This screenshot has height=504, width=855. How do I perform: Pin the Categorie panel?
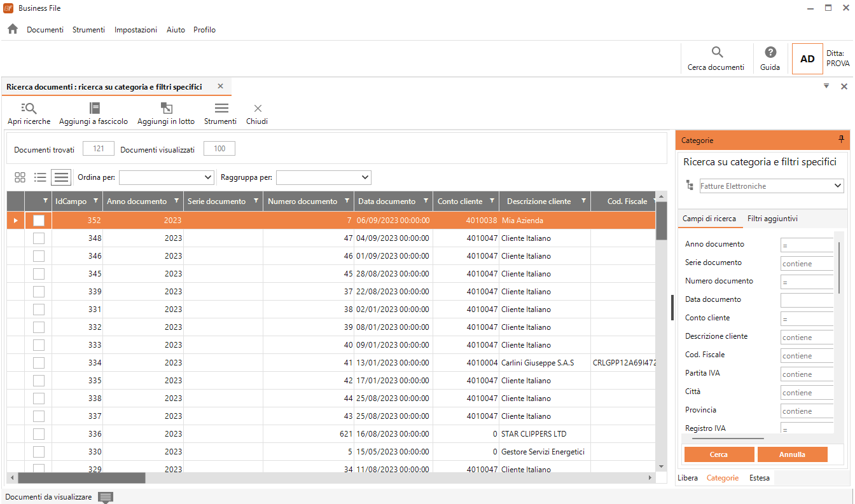[841, 139]
